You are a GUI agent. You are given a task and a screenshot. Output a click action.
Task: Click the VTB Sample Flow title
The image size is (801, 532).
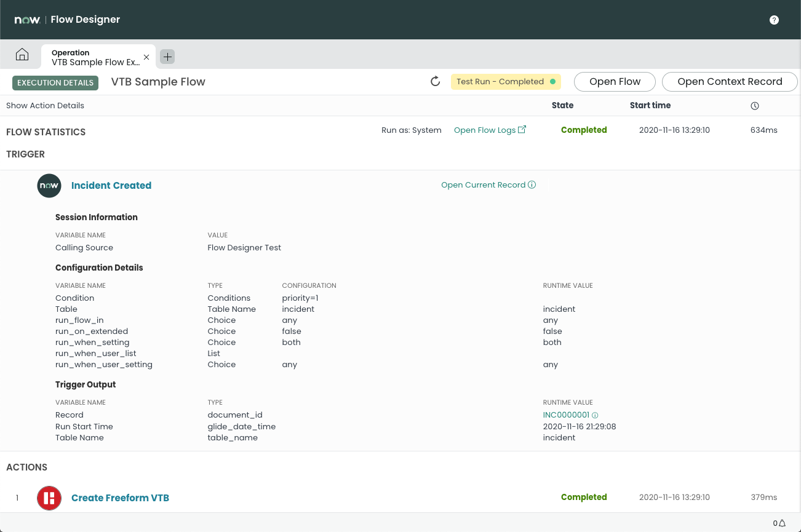(158, 82)
